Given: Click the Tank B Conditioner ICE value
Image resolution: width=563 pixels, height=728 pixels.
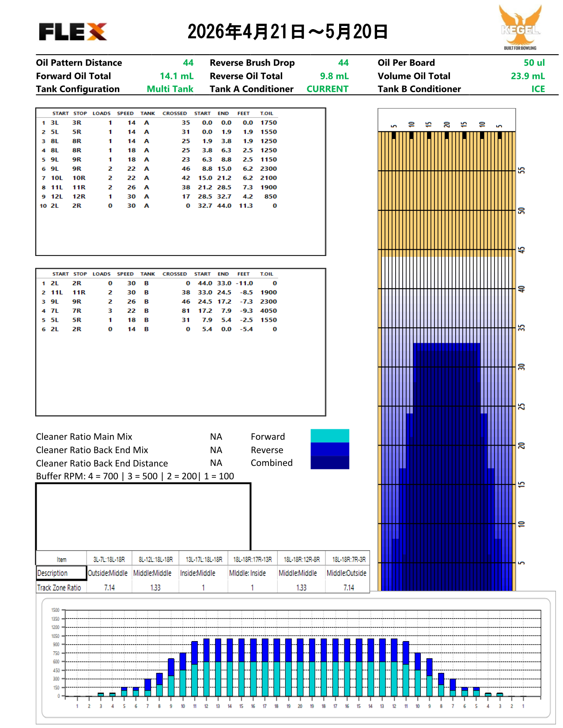Looking at the screenshot, I should click(x=538, y=89).
